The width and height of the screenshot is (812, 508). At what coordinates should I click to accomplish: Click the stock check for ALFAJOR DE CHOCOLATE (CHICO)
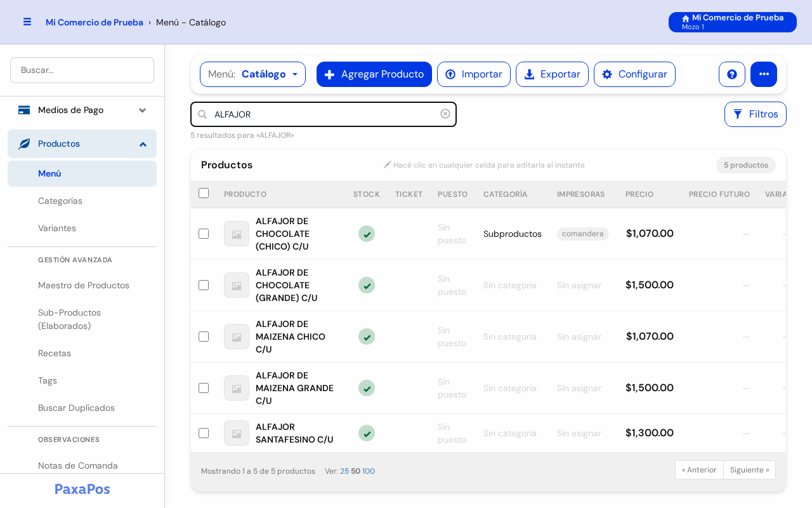(367, 234)
